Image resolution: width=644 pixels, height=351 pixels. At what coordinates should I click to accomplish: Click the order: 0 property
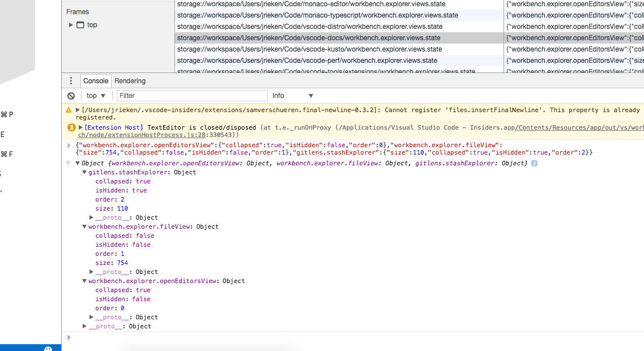110,309
